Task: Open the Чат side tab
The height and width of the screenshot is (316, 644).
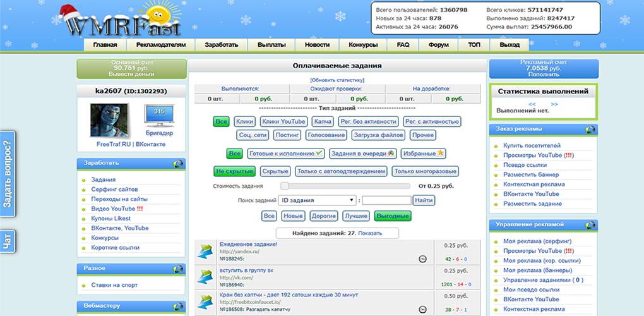Action: [8, 241]
